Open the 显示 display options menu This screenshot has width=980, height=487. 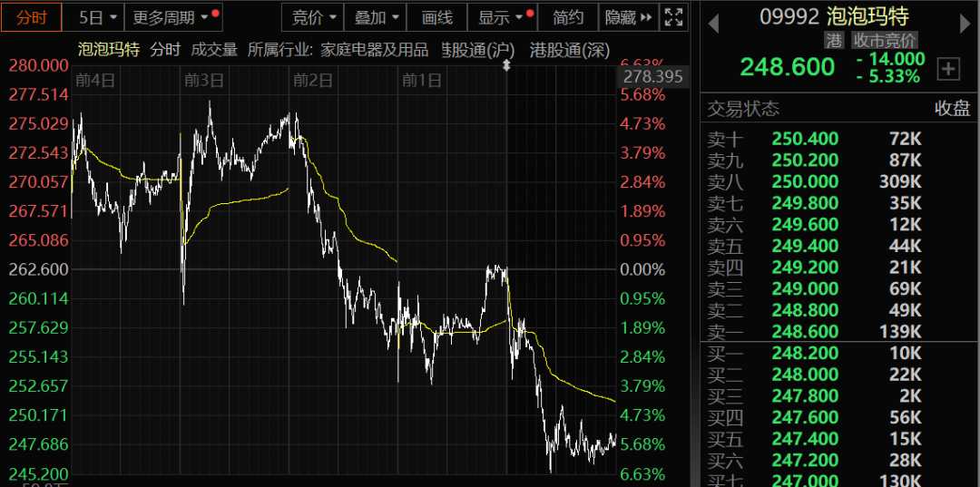(503, 17)
